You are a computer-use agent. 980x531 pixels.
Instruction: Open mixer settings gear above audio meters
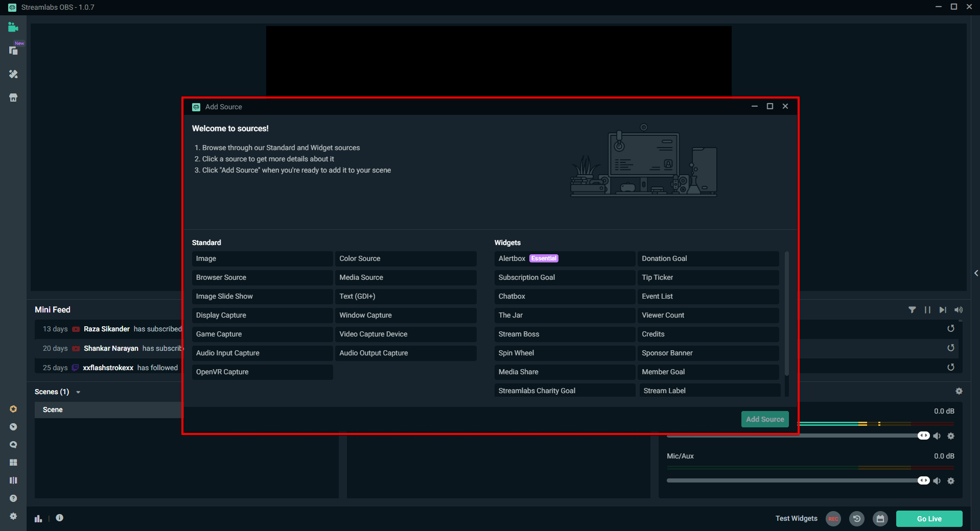[959, 391]
